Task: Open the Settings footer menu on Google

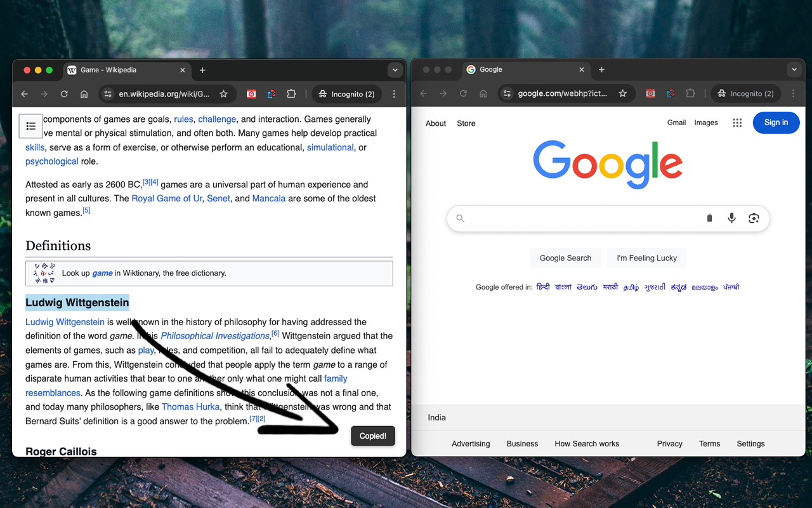Action: coord(750,444)
